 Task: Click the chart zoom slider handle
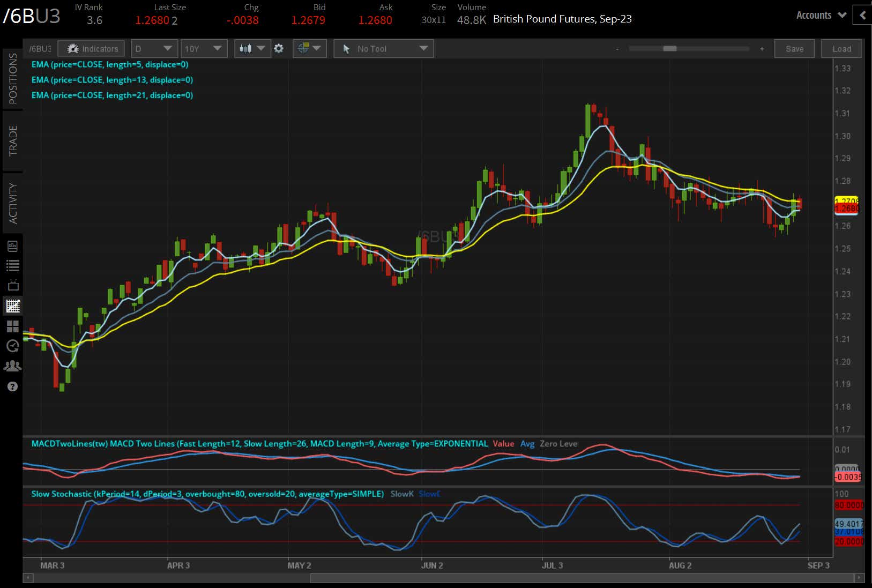point(669,49)
